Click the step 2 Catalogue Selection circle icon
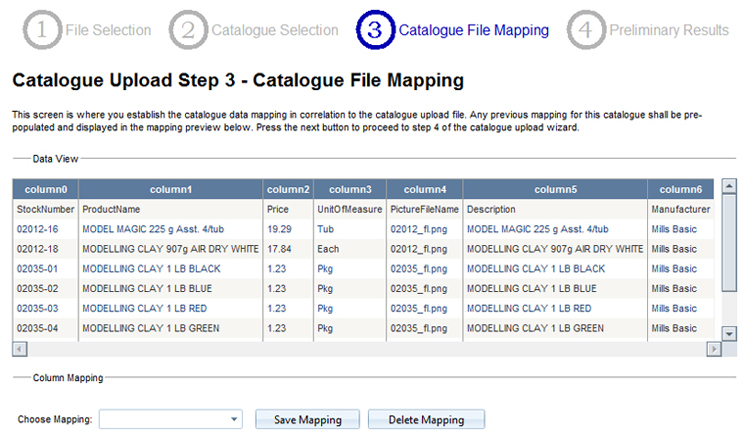Image resolution: width=744 pixels, height=438 pixels. 188,30
